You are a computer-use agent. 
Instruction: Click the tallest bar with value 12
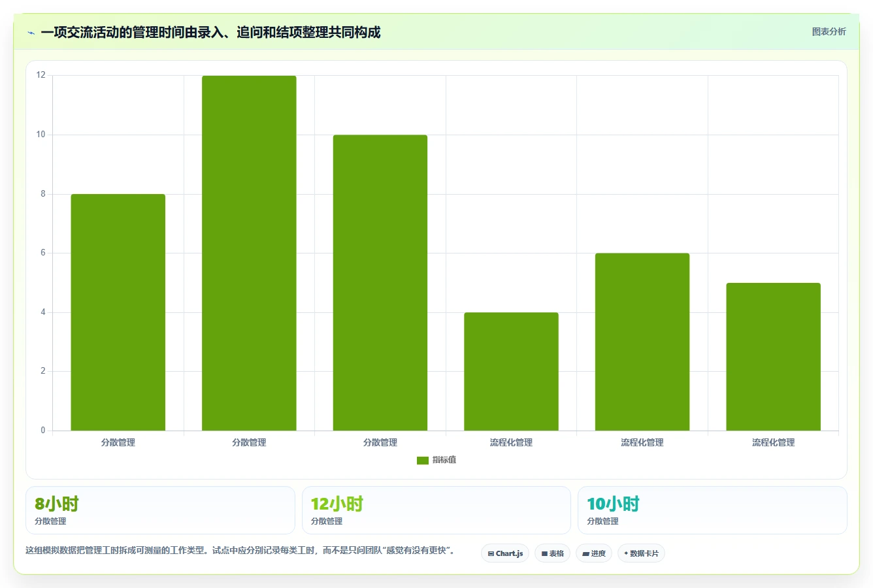click(x=249, y=253)
